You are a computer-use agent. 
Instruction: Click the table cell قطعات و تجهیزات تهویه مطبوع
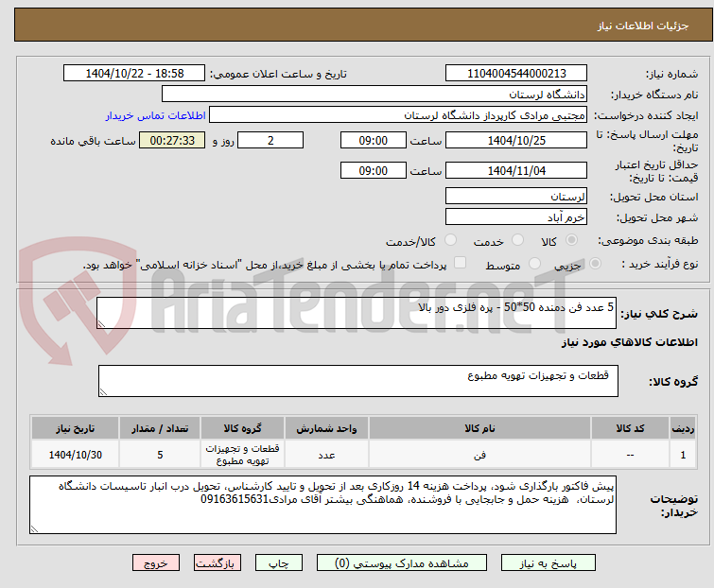click(242, 455)
